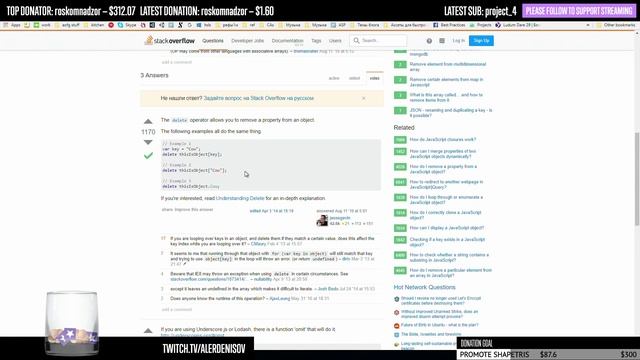
Task: Open 'How do I remove a property from a JavaScript object'
Action: pyautogui.click(x=443, y=169)
